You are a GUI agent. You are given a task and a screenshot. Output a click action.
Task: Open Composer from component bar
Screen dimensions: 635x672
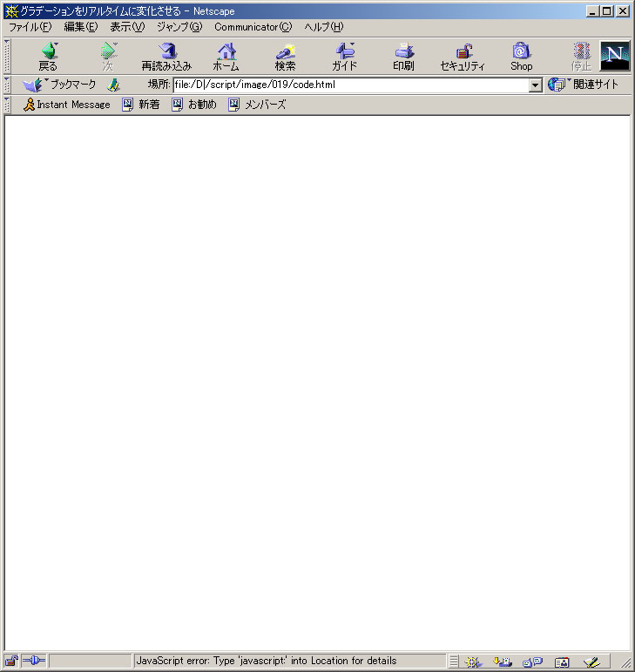(x=591, y=662)
